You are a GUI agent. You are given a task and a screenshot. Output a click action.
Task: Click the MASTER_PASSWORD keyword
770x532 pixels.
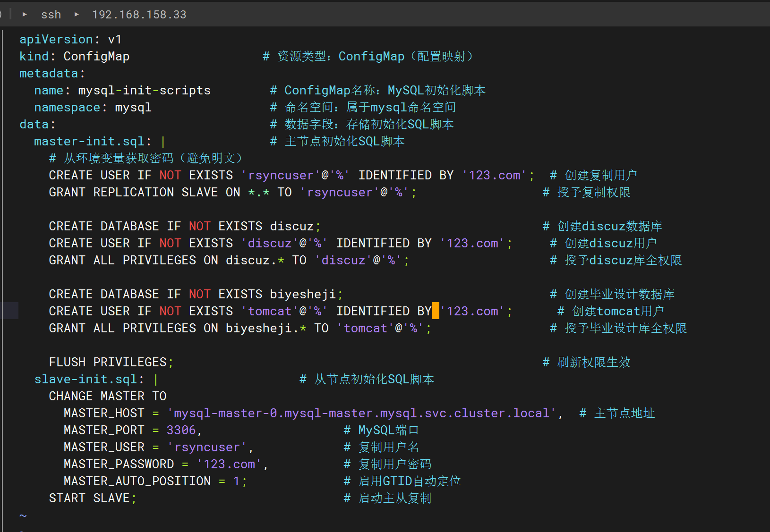[x=119, y=464]
